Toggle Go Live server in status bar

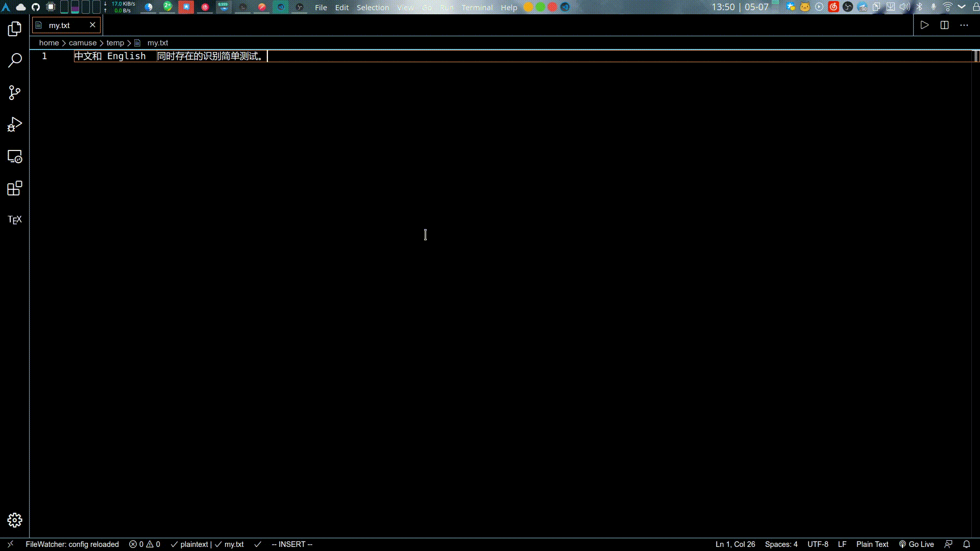point(917,544)
